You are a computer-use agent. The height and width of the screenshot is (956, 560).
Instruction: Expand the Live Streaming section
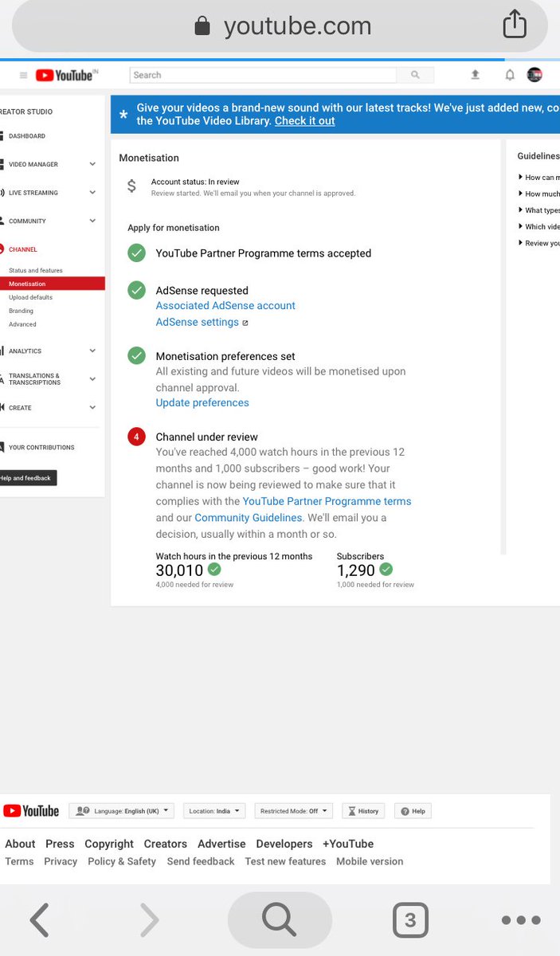click(92, 193)
